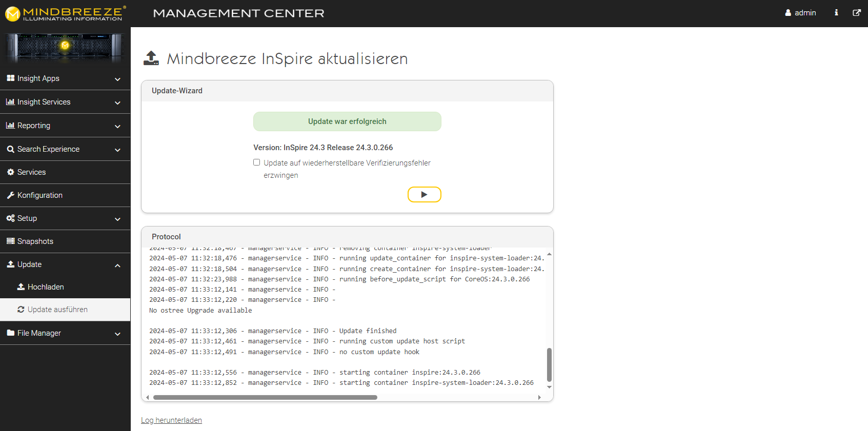This screenshot has width=868, height=431.
Task: Click the MANAGEMENT CENTER header title
Action: click(238, 13)
